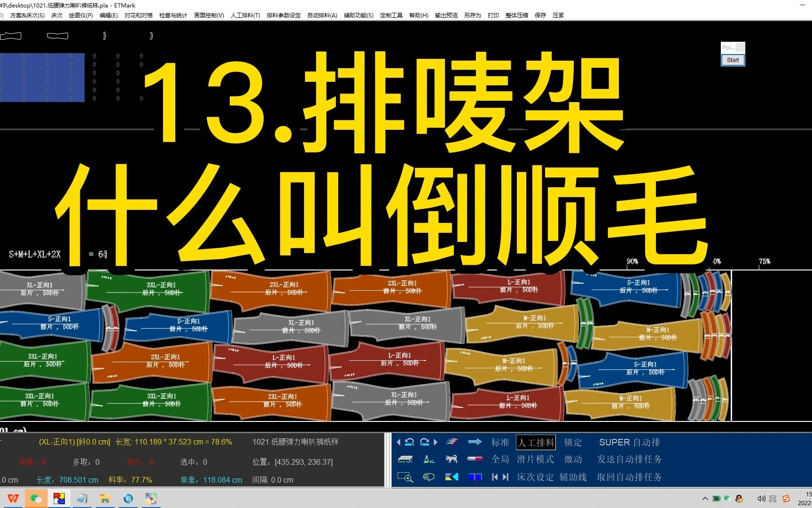Select the brush tool icon
812x508 pixels.
[x=429, y=459]
